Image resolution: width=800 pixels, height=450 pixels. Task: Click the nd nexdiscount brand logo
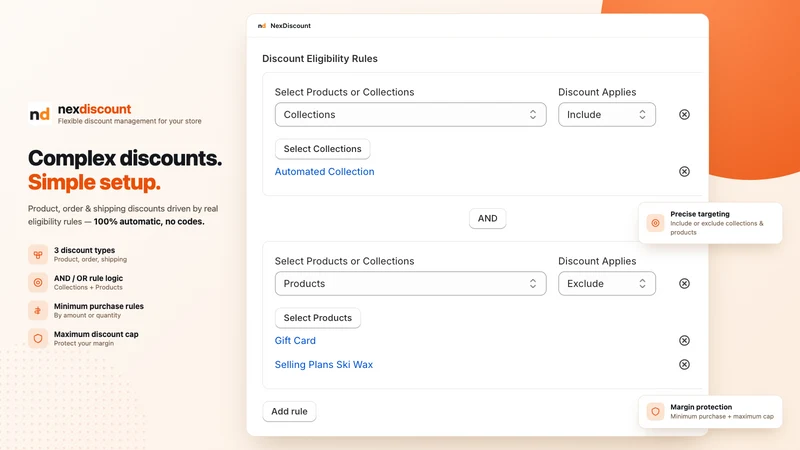(x=39, y=114)
